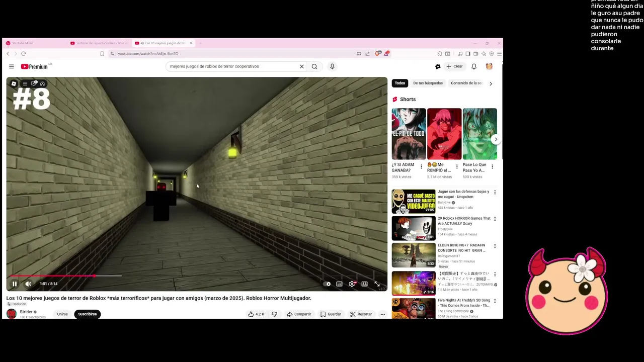Open a new browser tab
This screenshot has height=362, width=644.
point(200,43)
